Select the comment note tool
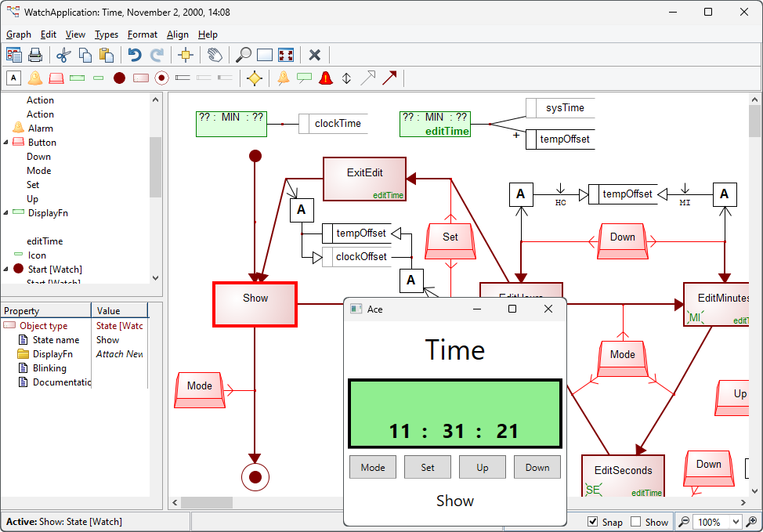The height and width of the screenshot is (532, 763). [303, 78]
